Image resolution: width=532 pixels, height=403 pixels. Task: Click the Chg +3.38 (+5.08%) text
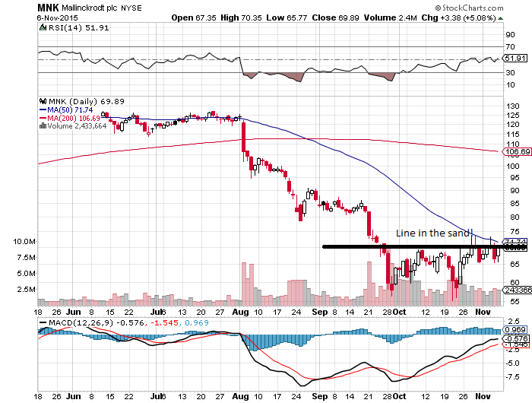459,17
